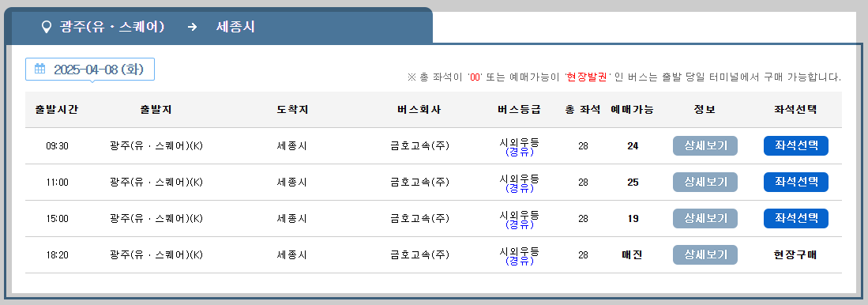The image size is (868, 305).
Task: Click the 18:20 departure time cell
Action: pyautogui.click(x=57, y=254)
